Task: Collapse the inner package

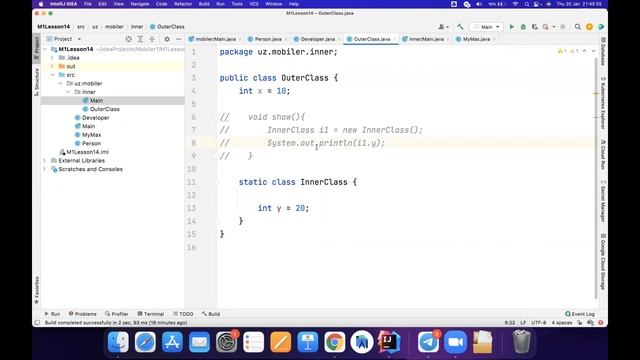Action: pyautogui.click(x=68, y=92)
